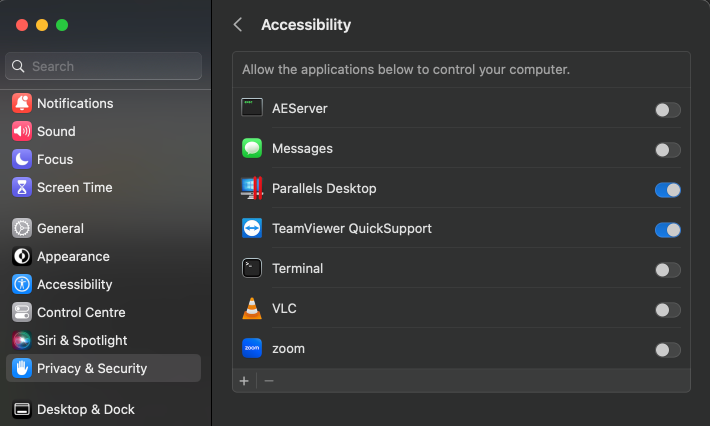The image size is (710, 426).
Task: Click the Siri & Spotlight icon
Action: point(22,340)
